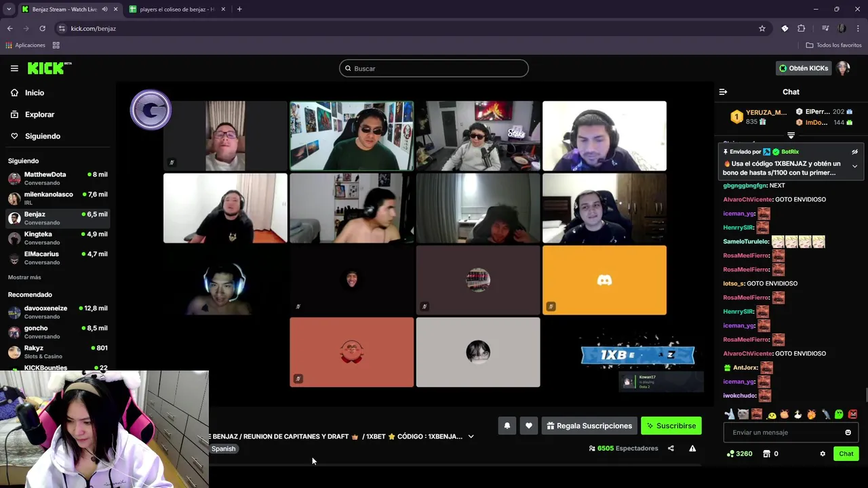Toggle follow with the heart button

point(529,426)
